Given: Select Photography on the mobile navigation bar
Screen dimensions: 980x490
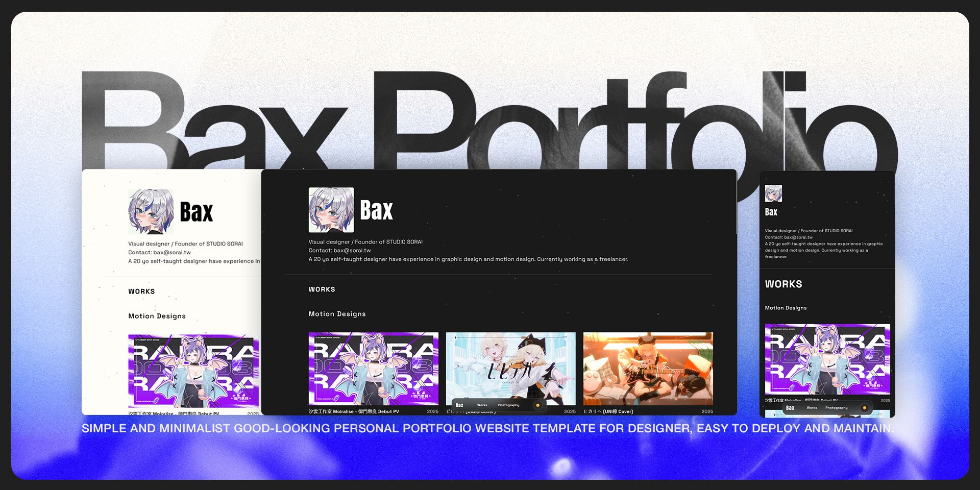Looking at the screenshot, I should [837, 408].
